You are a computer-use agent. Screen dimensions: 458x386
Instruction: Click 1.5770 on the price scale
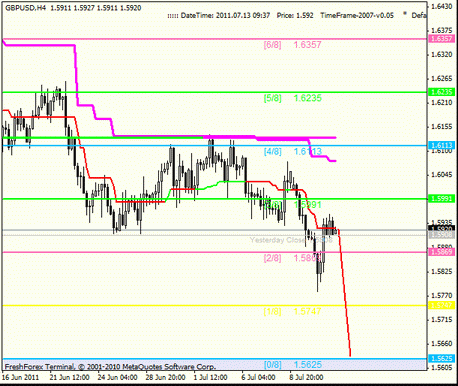tap(442, 295)
